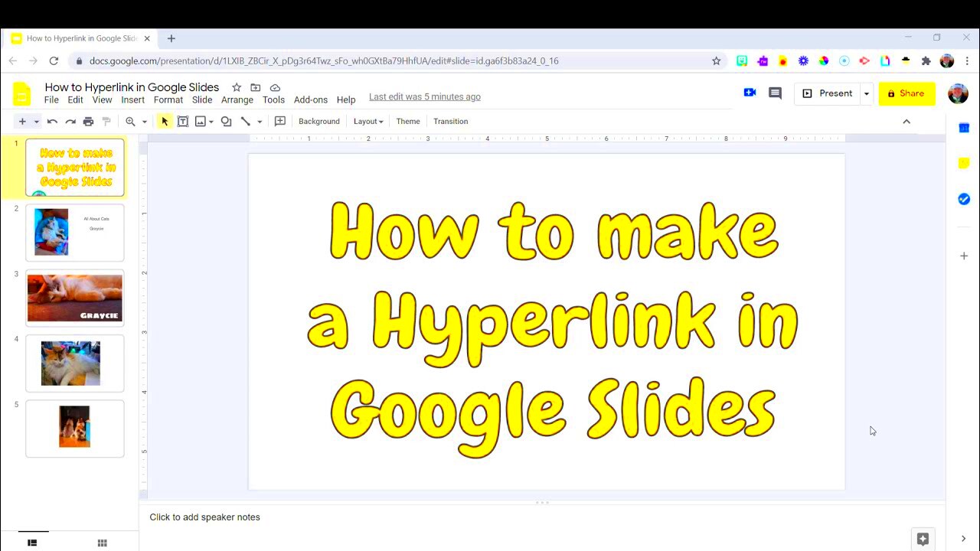The width and height of the screenshot is (980, 551).
Task: Click to add speaker notes
Action: [x=204, y=517]
